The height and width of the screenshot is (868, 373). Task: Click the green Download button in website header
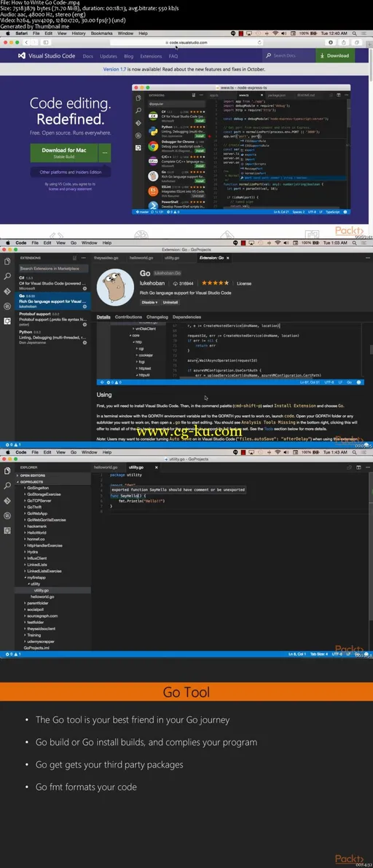[x=335, y=55]
